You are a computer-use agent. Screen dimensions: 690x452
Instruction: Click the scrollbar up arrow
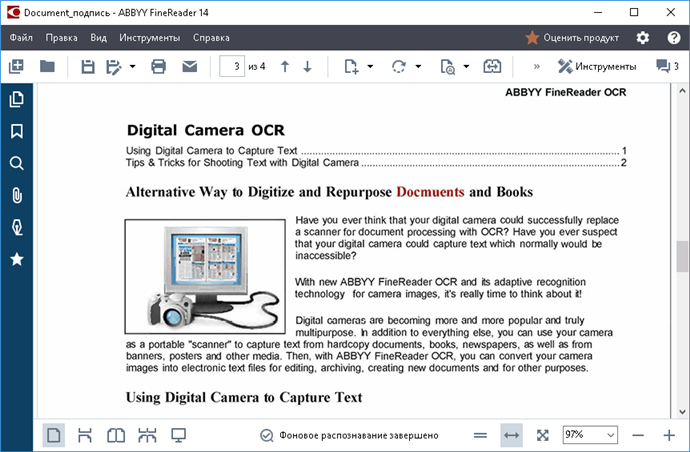click(x=682, y=91)
